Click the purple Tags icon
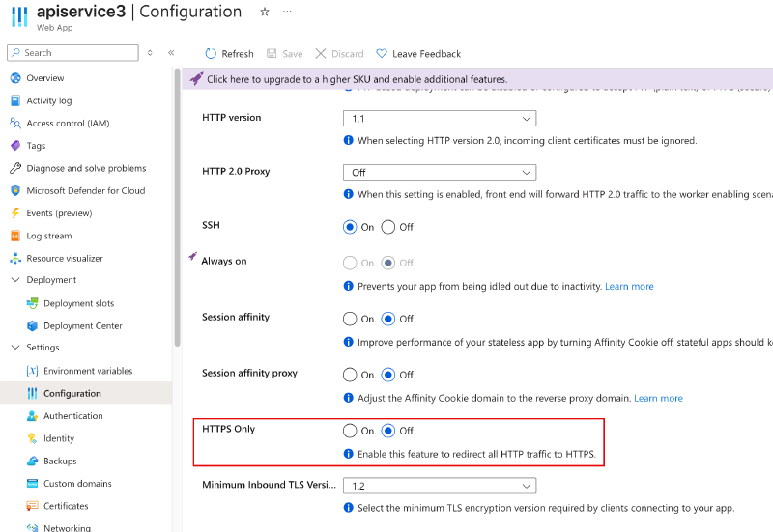 click(x=15, y=146)
